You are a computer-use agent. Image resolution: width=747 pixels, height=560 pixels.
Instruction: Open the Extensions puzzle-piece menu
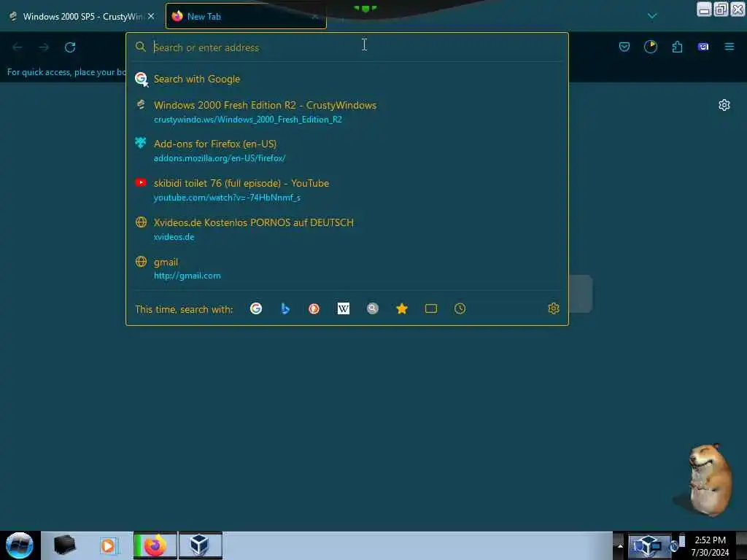[x=677, y=47]
